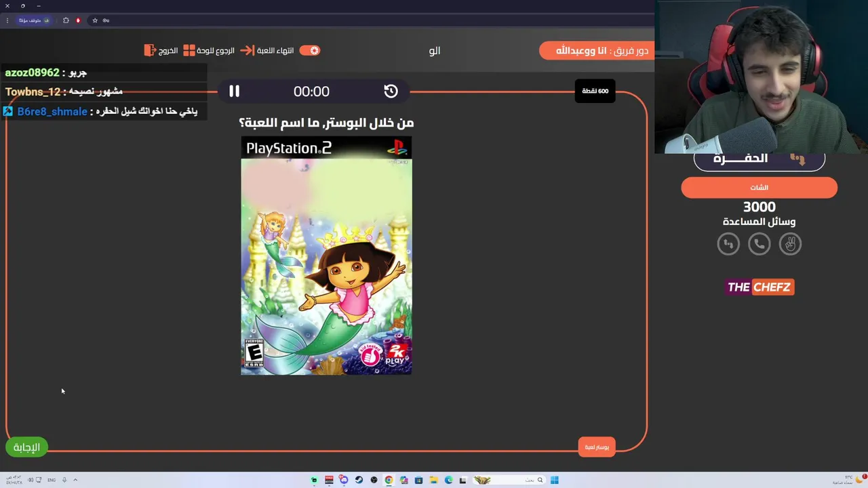Screen dimensions: 868x488
Task: Click the PlayStation 2 game poster image
Action: 326,256
